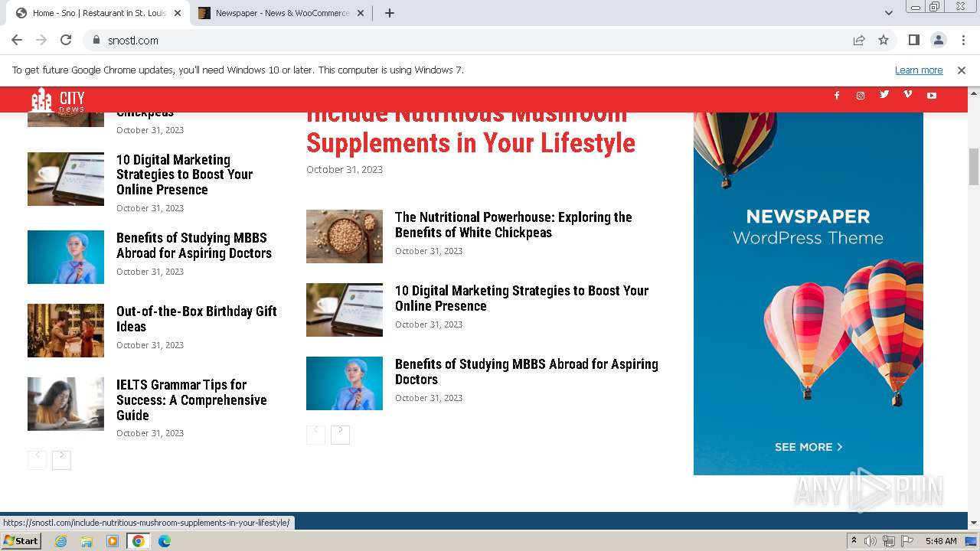
Task: Close the Home - Sno tab
Action: pyautogui.click(x=177, y=13)
